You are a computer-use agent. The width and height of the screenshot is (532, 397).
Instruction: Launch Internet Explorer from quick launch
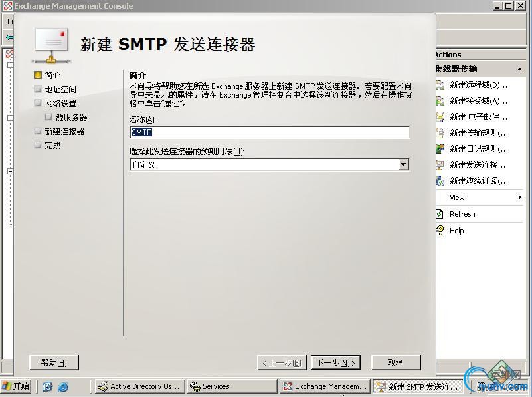pos(63,386)
